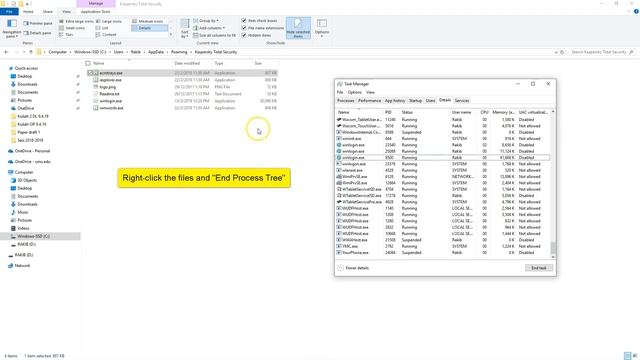Open Music folder in sidebar
The height and width of the screenshot is (360, 640).
click(x=23, y=212)
